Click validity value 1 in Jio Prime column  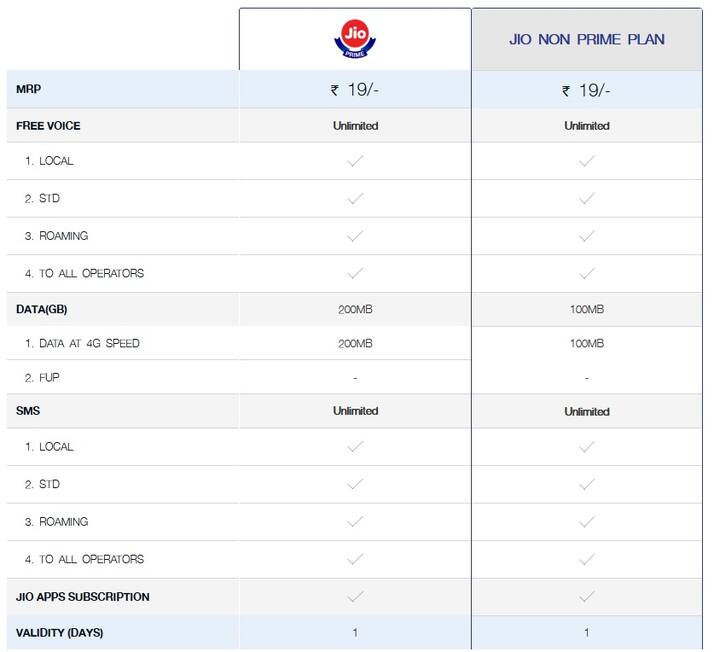(355, 633)
